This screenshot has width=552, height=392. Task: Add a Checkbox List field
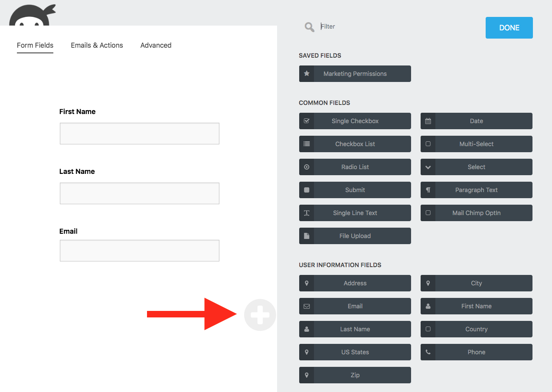(x=355, y=144)
